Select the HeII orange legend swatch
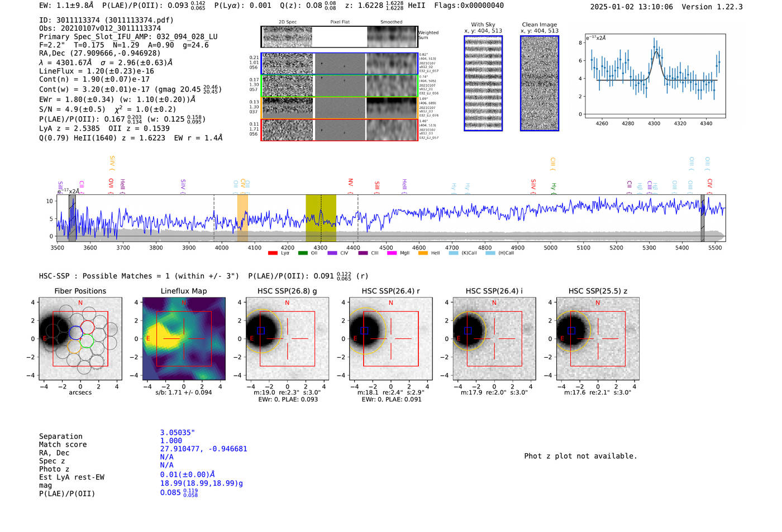 (423, 253)
